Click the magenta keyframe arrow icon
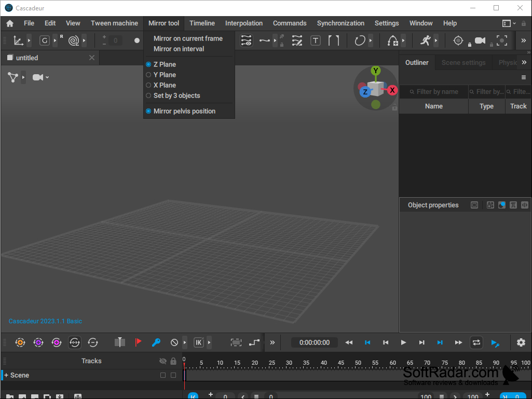This screenshot has width=532, height=399. click(57, 342)
